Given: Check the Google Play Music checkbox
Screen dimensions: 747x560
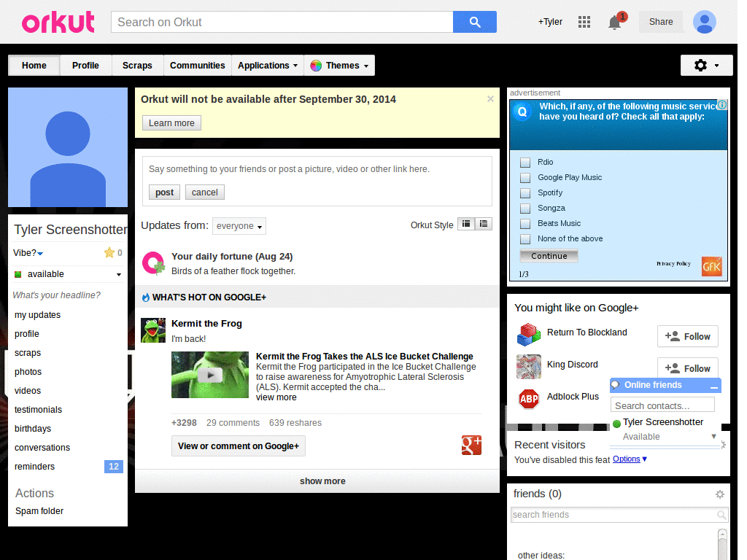Looking at the screenshot, I should [x=525, y=178].
